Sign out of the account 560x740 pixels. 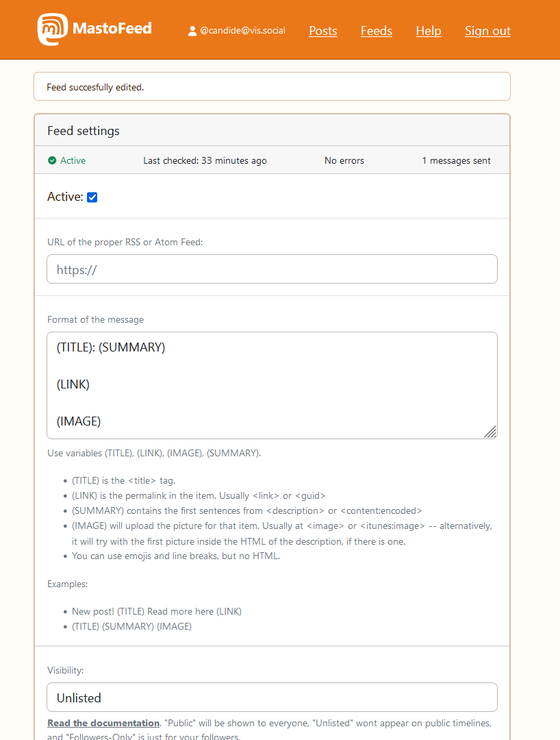coord(487,31)
